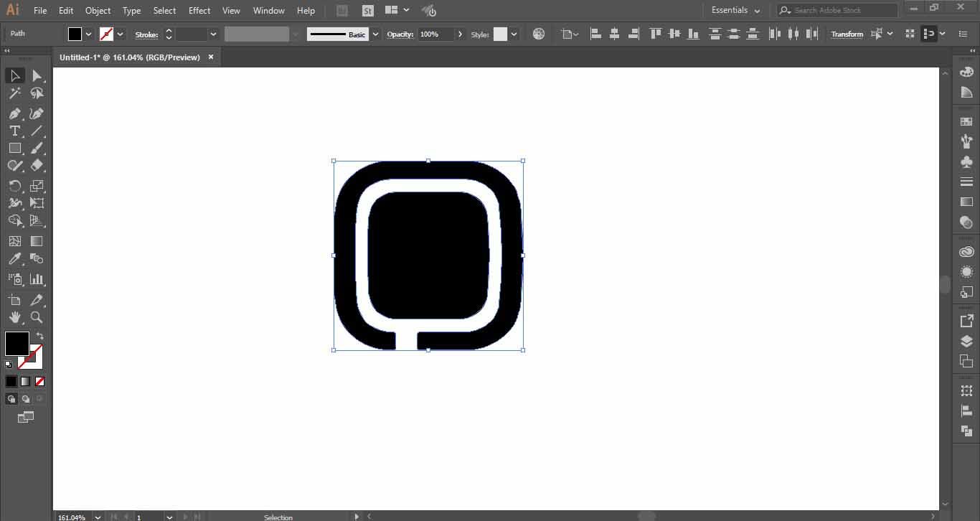Image resolution: width=980 pixels, height=521 pixels.
Task: Search Adobe Stock field
Action: (x=837, y=10)
